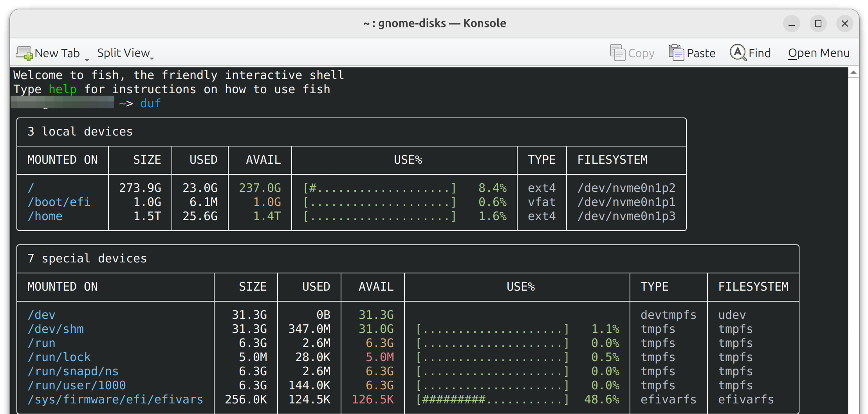Image resolution: width=868 pixels, height=414 pixels.
Task: Open Find with the magnifier icon
Action: [x=738, y=52]
